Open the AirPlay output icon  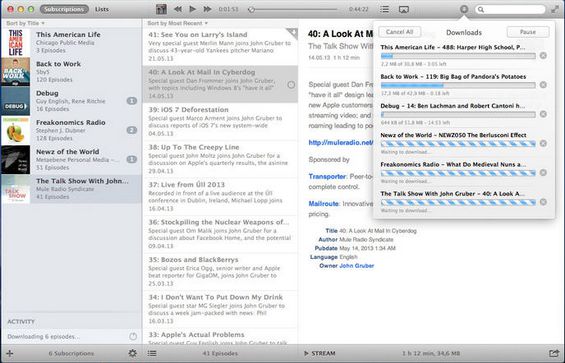coord(404,9)
